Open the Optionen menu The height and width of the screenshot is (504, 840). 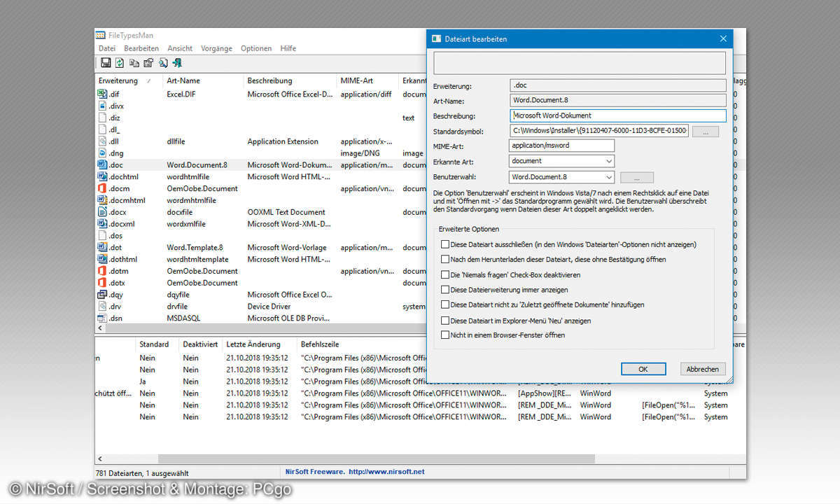256,48
